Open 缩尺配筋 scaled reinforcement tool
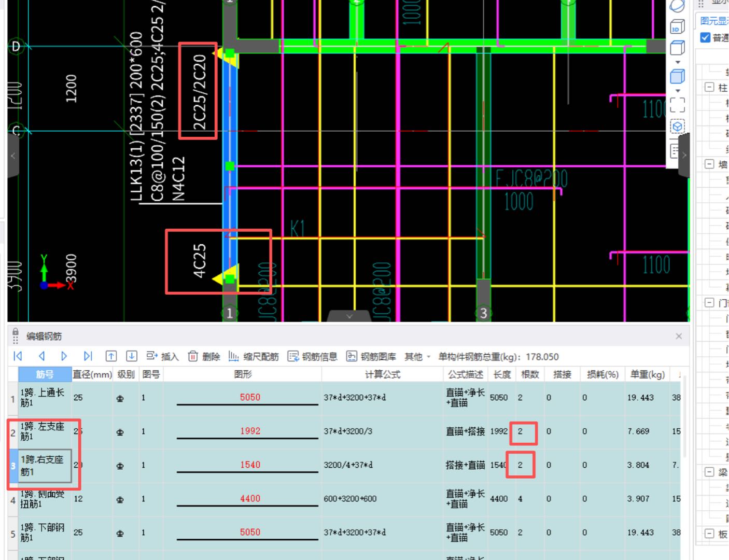The image size is (729, 560). click(x=254, y=356)
